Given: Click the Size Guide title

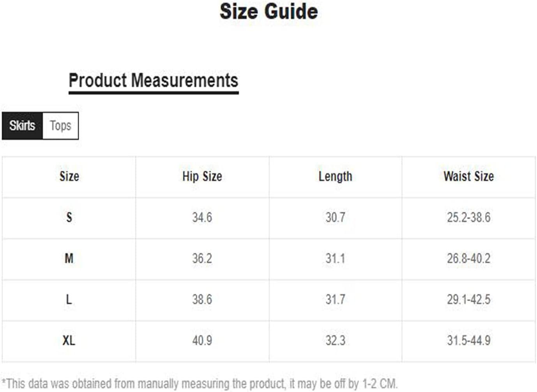Looking at the screenshot, I should (269, 11).
